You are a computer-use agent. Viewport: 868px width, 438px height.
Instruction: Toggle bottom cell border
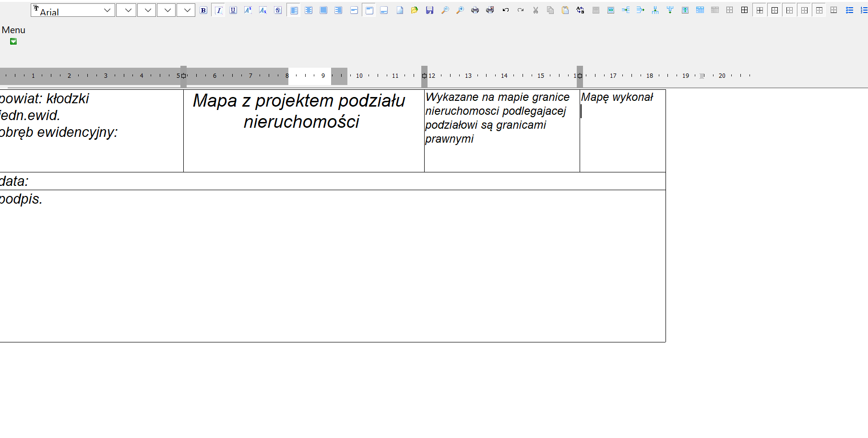(x=834, y=10)
